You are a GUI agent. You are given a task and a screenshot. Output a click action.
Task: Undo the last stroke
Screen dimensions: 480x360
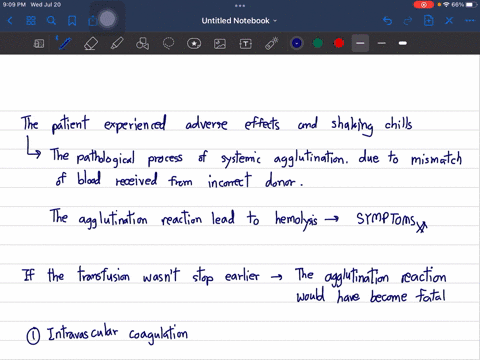tap(387, 21)
